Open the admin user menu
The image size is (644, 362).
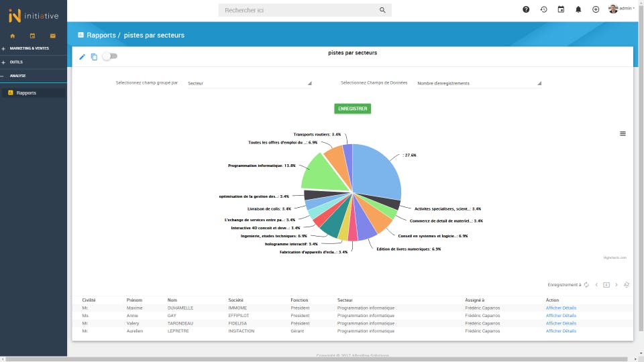pos(621,9)
